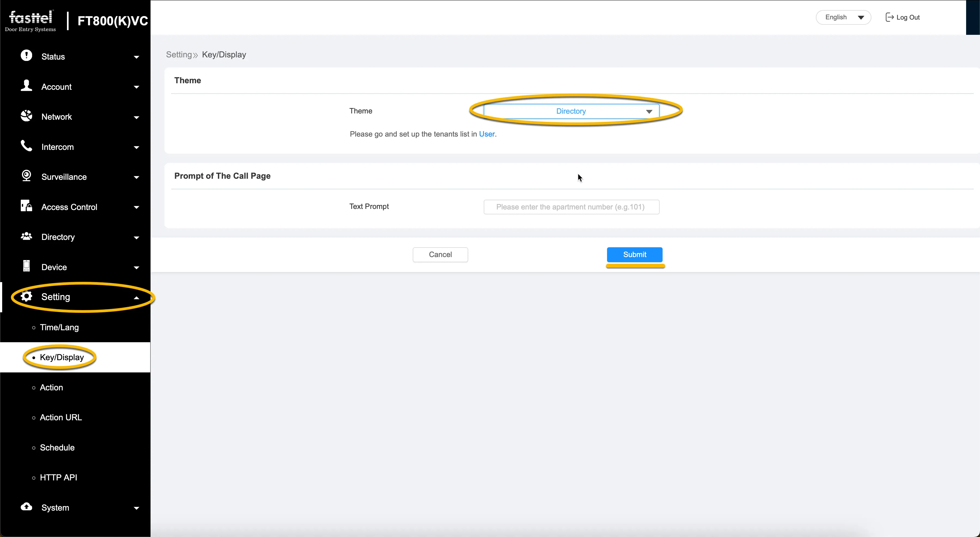Click the Directory people icon
Screen dimensions: 980x537
(x=26, y=236)
